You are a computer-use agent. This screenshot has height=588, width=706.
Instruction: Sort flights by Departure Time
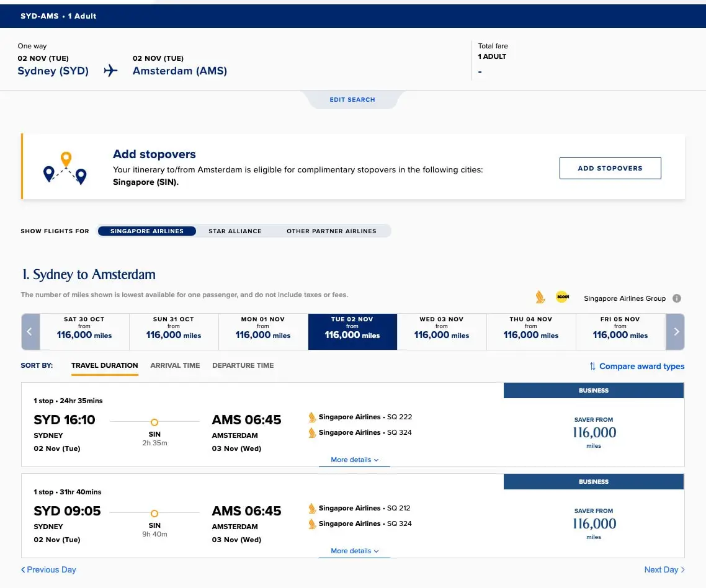point(243,365)
